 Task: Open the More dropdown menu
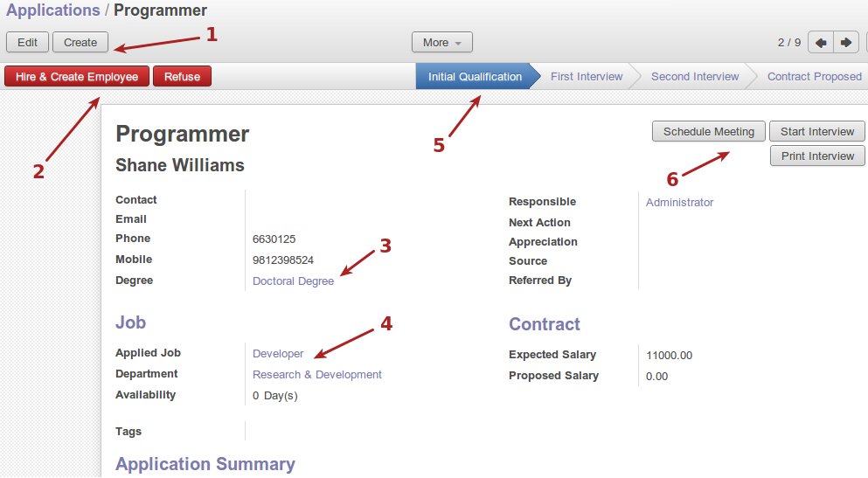pos(441,43)
